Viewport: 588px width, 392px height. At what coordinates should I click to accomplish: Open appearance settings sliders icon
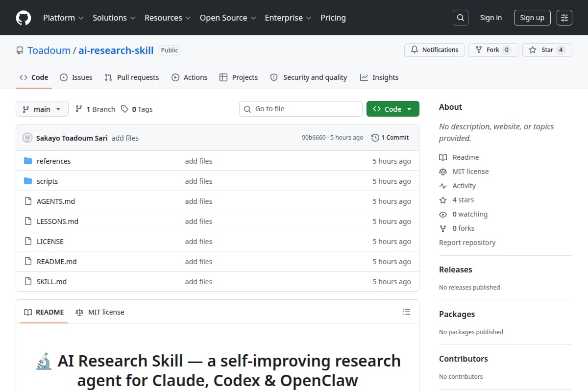coord(564,18)
